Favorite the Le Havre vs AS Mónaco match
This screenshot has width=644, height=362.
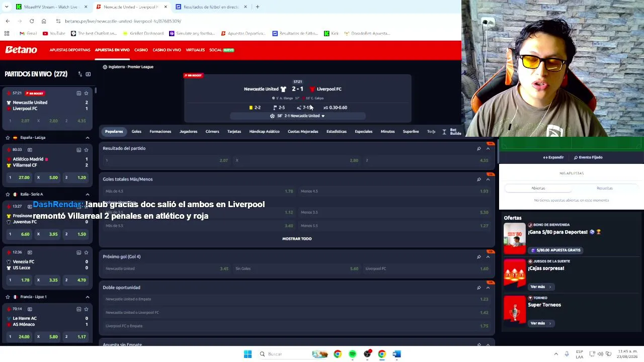[86, 309]
